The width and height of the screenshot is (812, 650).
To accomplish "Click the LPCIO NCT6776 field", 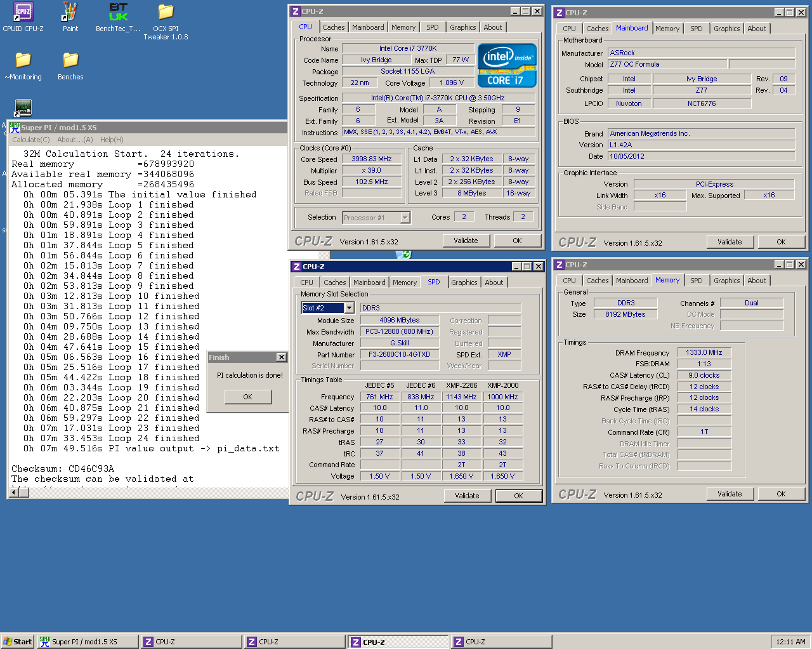I will coord(702,103).
